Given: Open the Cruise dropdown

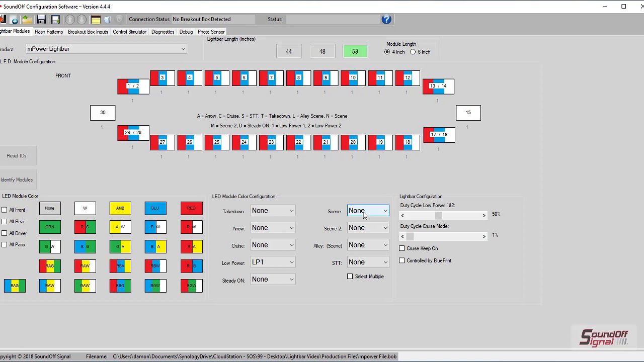Looking at the screenshot, I should pyautogui.click(x=273, y=245).
